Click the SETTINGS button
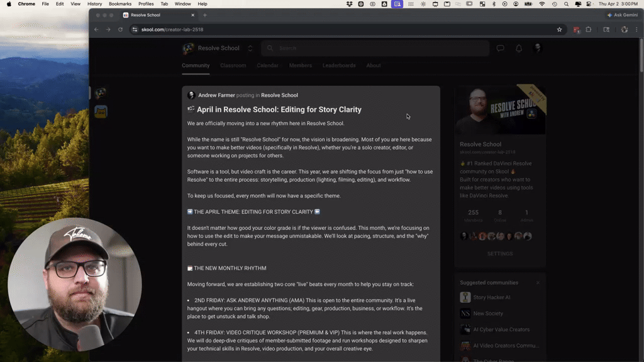The image size is (644, 362). coord(500,253)
